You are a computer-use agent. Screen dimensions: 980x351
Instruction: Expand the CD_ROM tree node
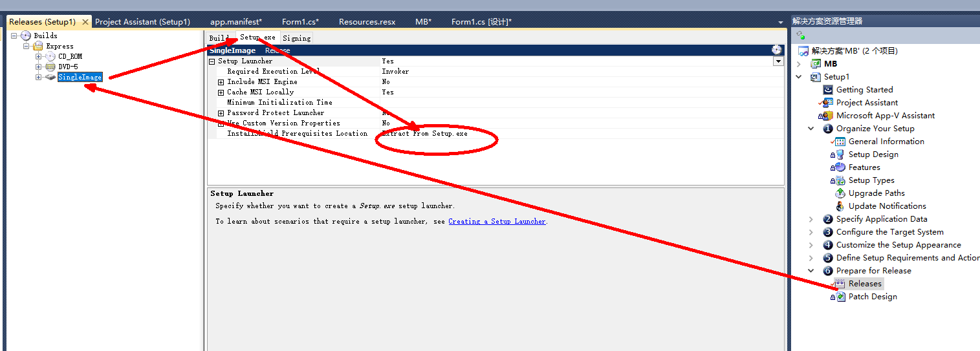39,56
